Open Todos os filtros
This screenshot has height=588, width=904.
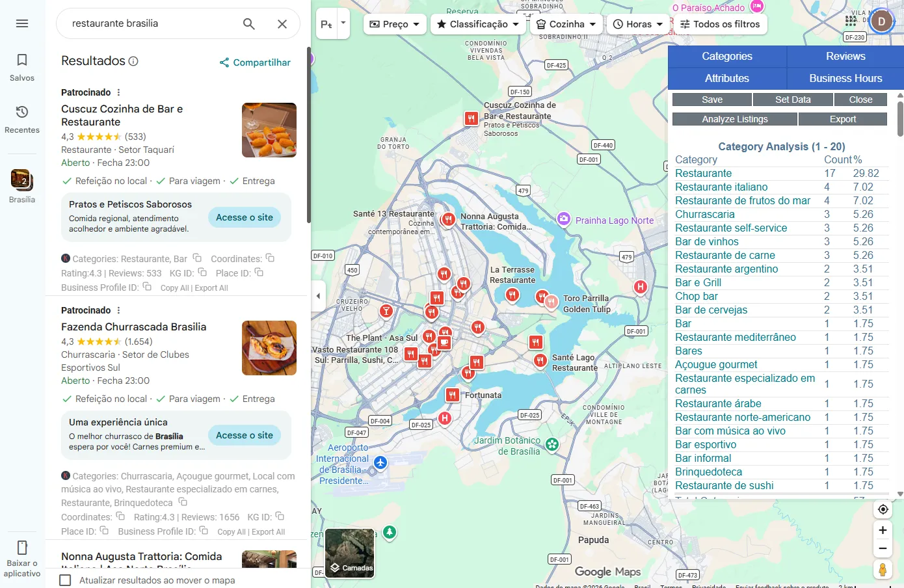coord(720,24)
